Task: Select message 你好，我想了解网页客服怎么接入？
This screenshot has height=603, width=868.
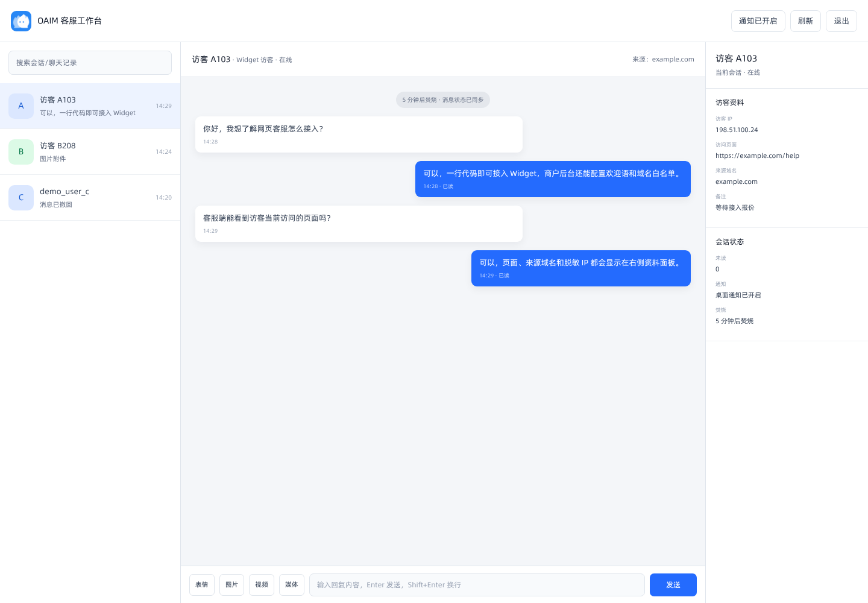Action: coord(359,134)
